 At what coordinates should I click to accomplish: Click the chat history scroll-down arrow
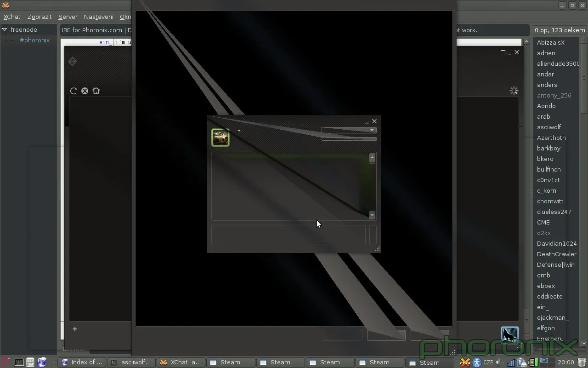(372, 215)
